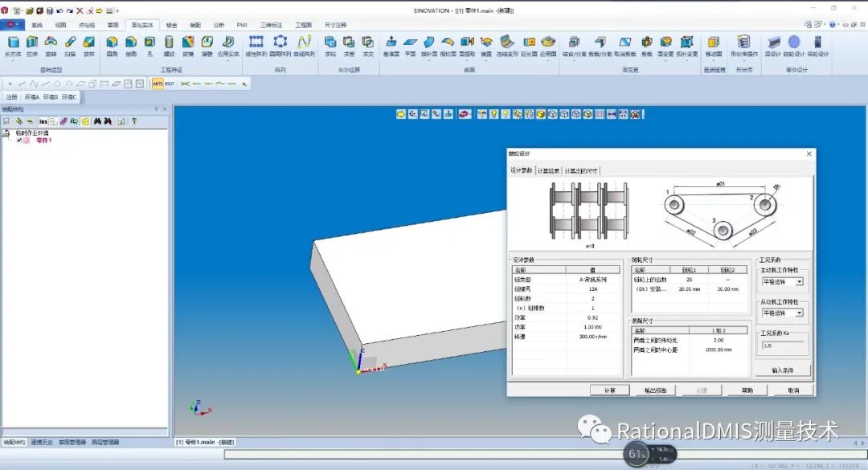Close the 链轮设计 dialog
The width and height of the screenshot is (868, 470).
tap(809, 154)
